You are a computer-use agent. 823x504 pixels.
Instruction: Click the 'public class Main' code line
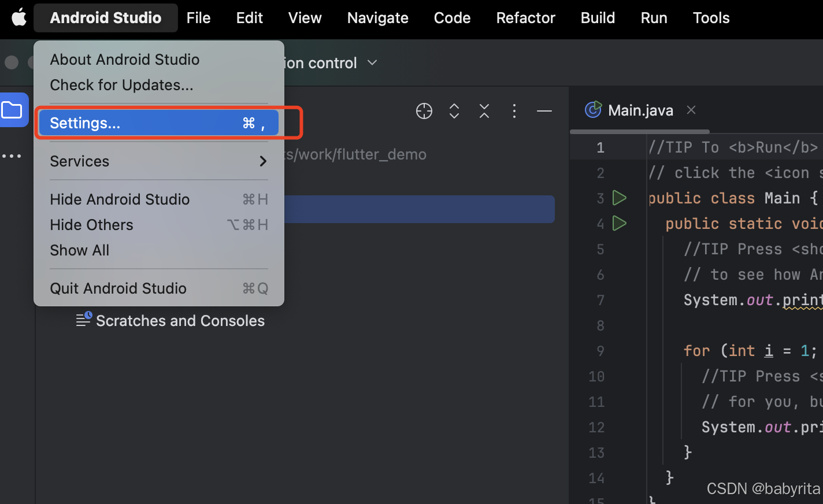tap(733, 198)
